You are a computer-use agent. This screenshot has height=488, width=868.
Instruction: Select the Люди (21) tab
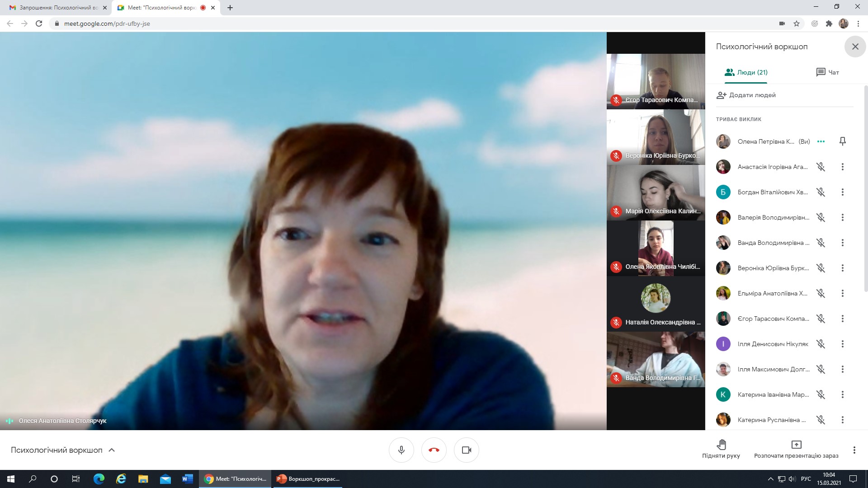(746, 72)
